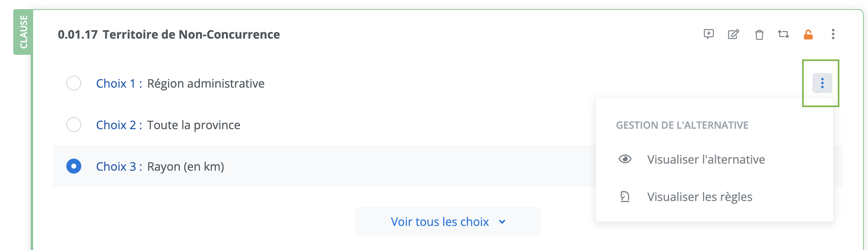
Task: Select the Choix 1 radio button
Action: 74,83
